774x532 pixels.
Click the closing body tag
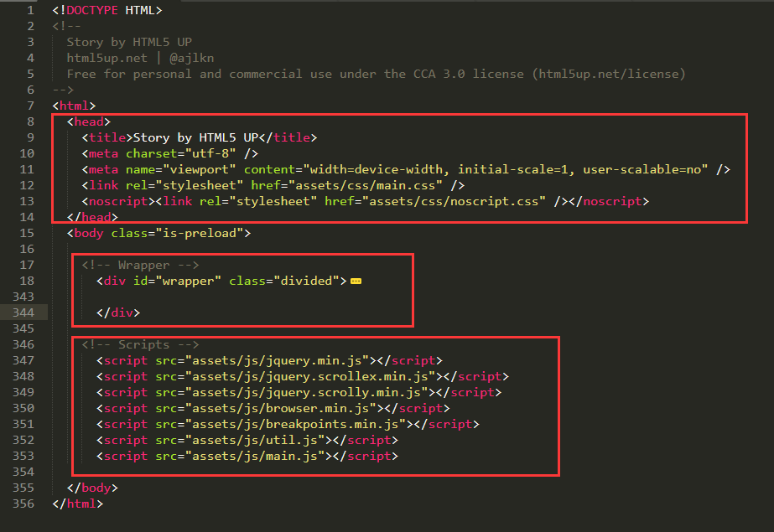click(93, 488)
